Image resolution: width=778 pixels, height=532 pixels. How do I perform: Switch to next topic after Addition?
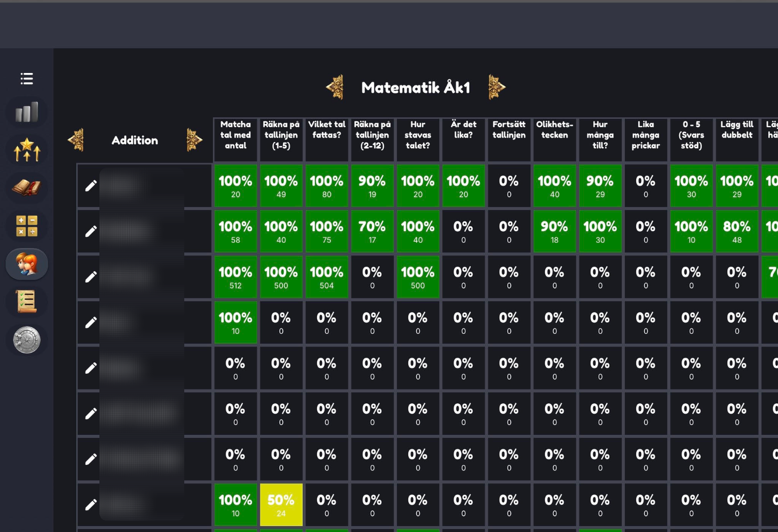pos(194,140)
